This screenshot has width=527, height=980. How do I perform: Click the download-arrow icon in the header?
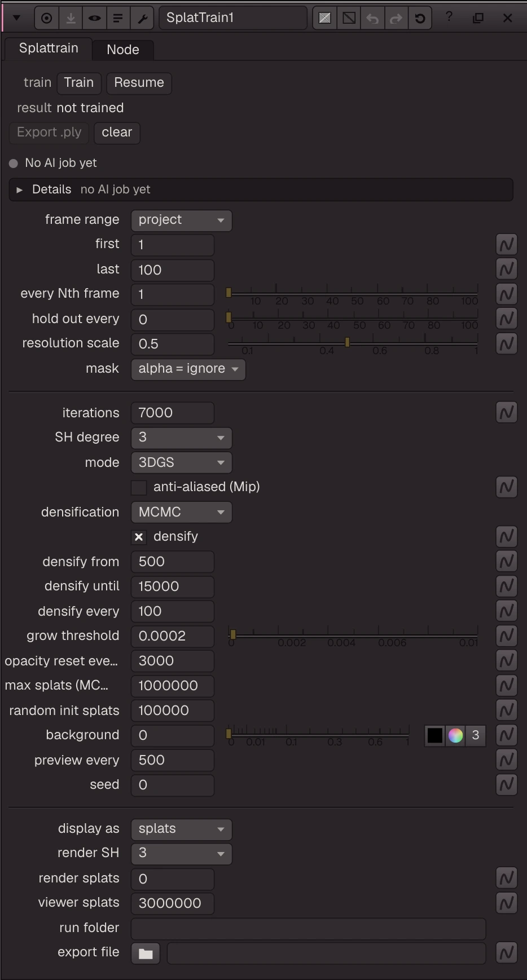click(x=71, y=18)
